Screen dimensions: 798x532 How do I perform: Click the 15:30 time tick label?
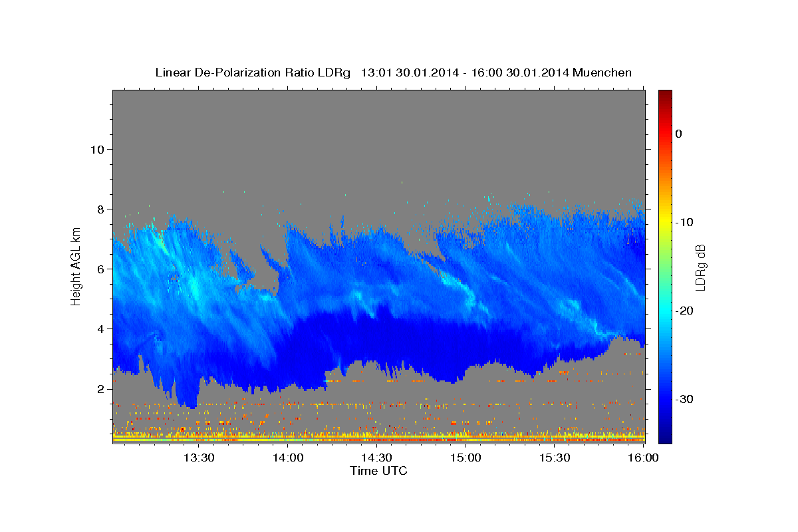pos(555,458)
